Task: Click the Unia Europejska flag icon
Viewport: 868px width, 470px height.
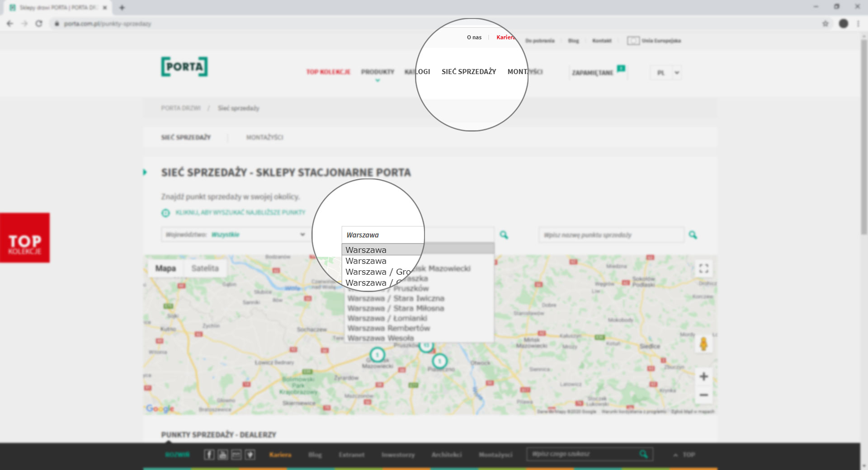Action: (633, 41)
